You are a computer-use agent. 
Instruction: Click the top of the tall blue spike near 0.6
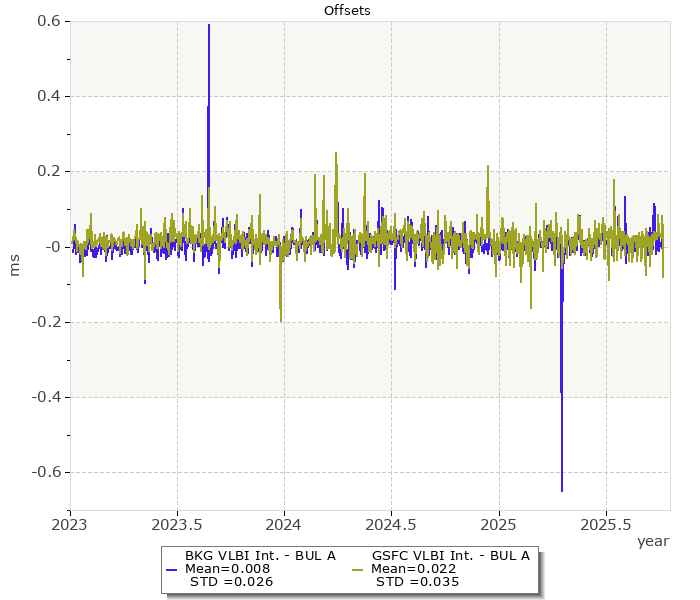coord(209,26)
